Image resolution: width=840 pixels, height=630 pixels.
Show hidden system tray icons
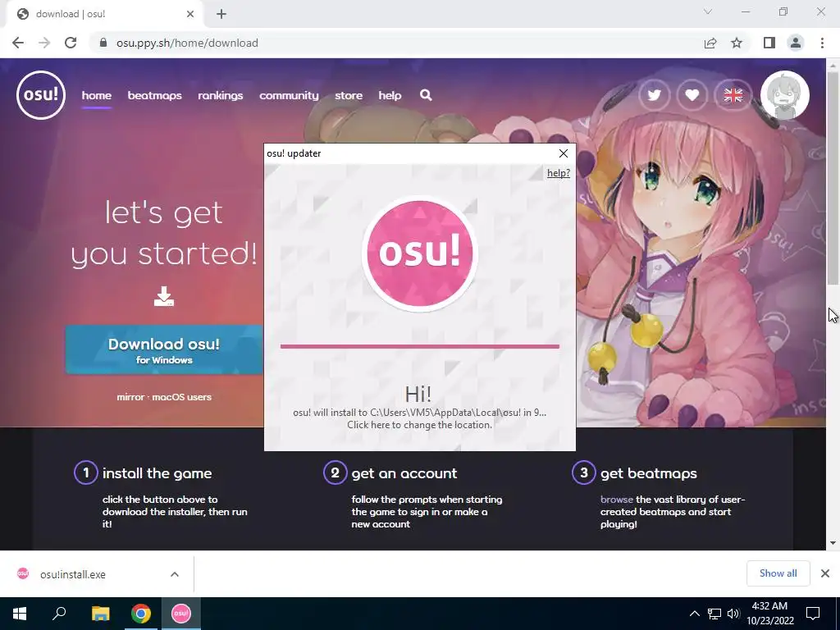694,614
